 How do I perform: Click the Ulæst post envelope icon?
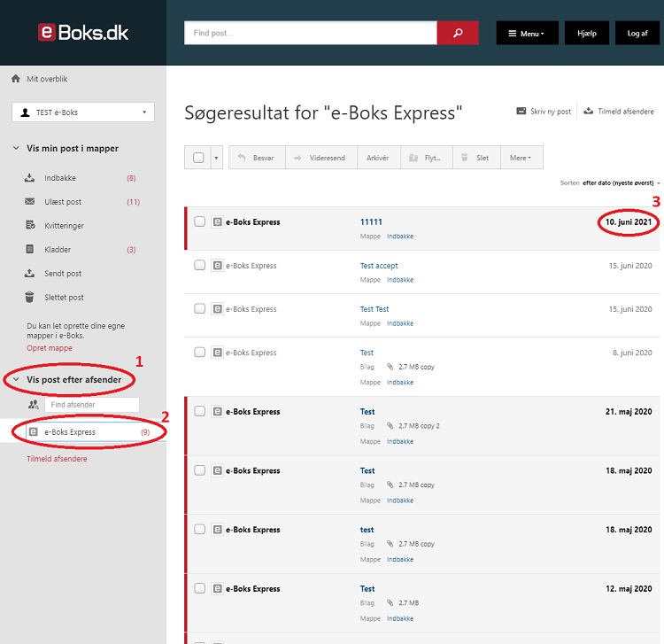pyautogui.click(x=29, y=201)
